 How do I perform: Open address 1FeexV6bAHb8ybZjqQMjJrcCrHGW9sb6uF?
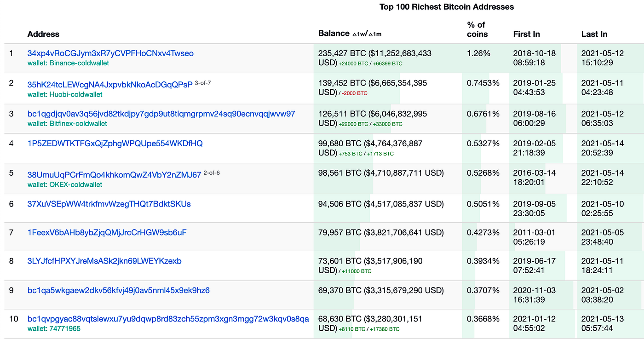pyautogui.click(x=107, y=232)
